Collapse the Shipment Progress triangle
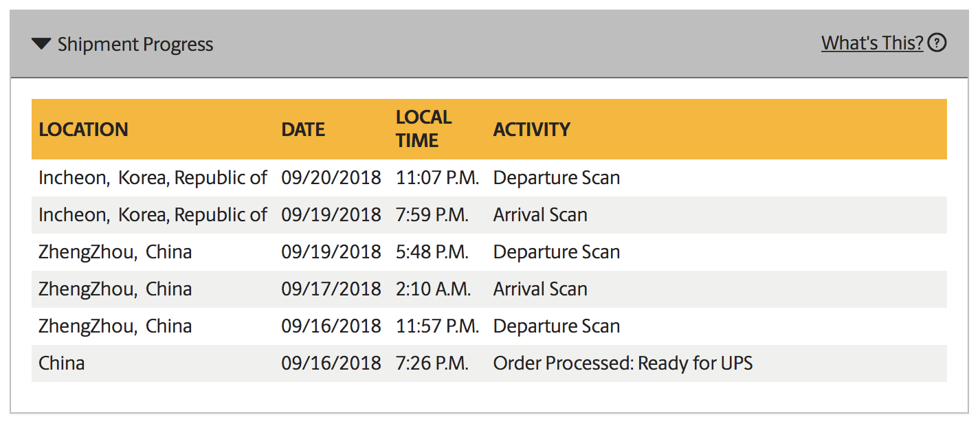Viewport: 980px width, 426px height. coord(41,45)
